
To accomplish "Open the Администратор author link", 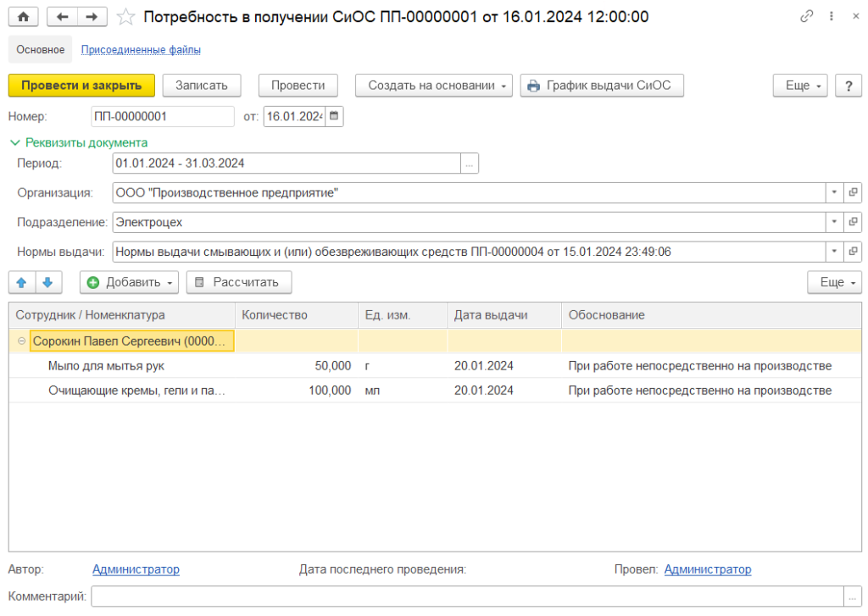I will tap(136, 569).
